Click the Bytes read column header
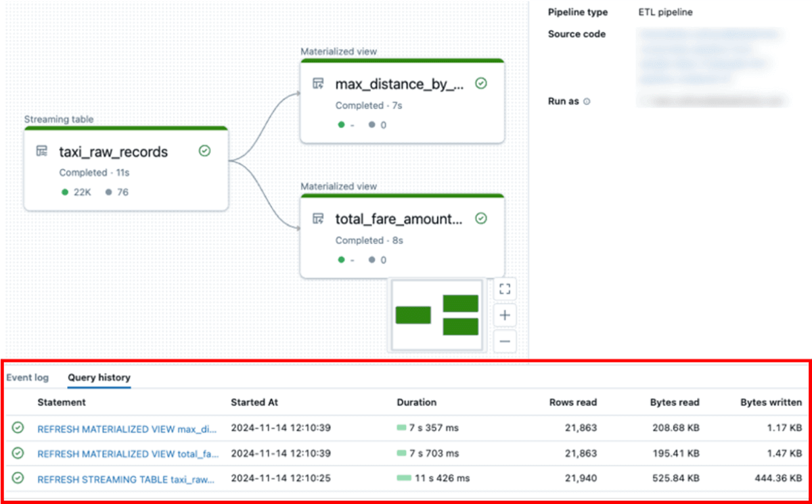The image size is (812, 504). pyautogui.click(x=675, y=402)
